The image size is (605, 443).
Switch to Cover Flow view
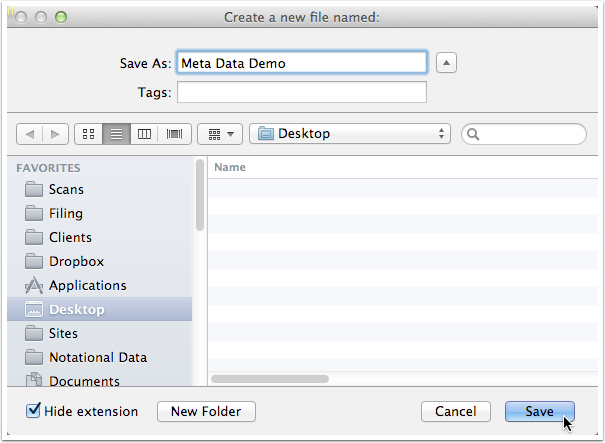[174, 134]
